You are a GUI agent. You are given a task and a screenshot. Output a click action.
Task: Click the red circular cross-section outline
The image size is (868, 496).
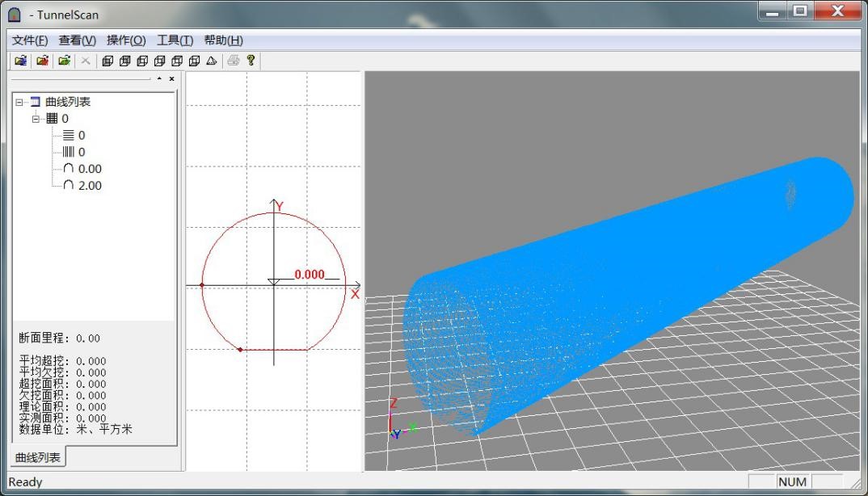pyautogui.click(x=273, y=281)
